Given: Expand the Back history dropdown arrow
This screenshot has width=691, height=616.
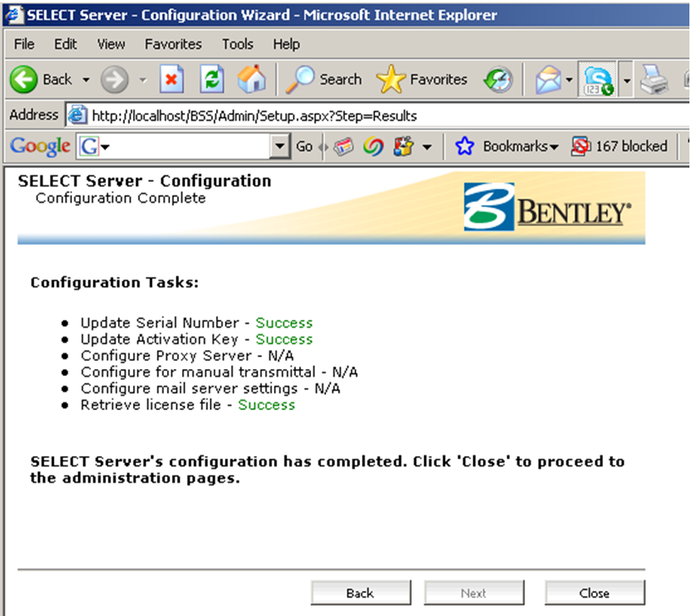Looking at the screenshot, I should coord(86,80).
